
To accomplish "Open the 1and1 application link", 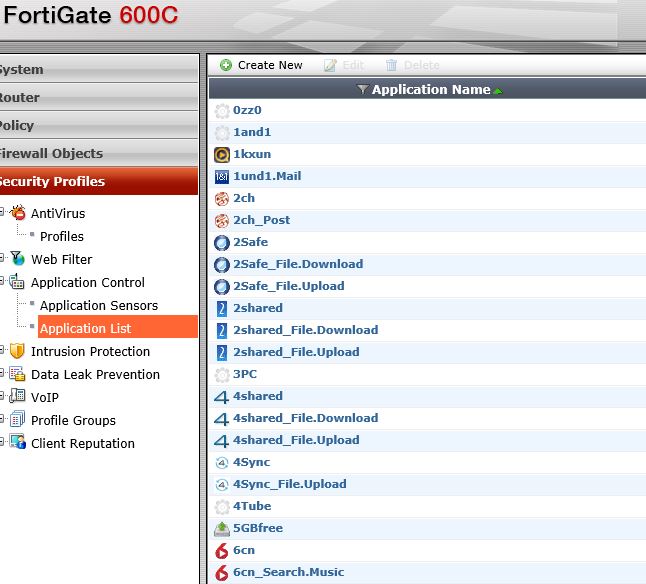I will click(x=252, y=132).
